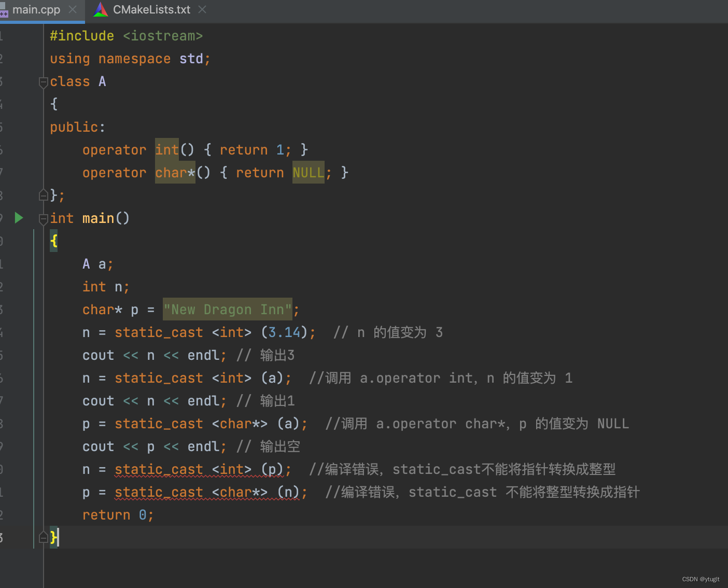Click the 'main' function name
Image resolution: width=728 pixels, height=588 pixels.
click(98, 218)
